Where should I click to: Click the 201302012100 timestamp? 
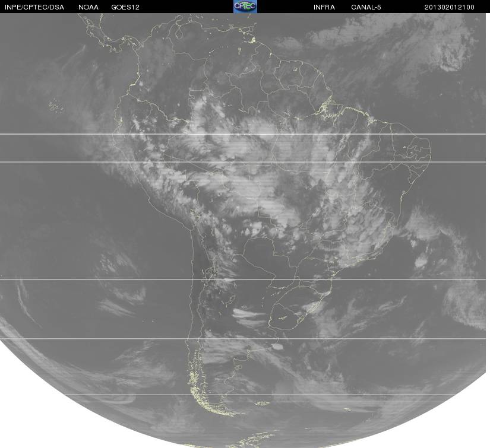[450, 7]
